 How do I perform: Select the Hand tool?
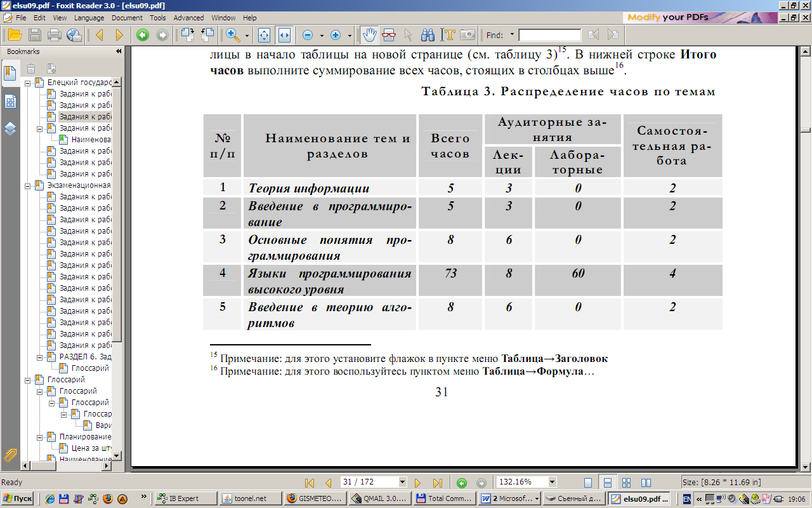tap(369, 35)
